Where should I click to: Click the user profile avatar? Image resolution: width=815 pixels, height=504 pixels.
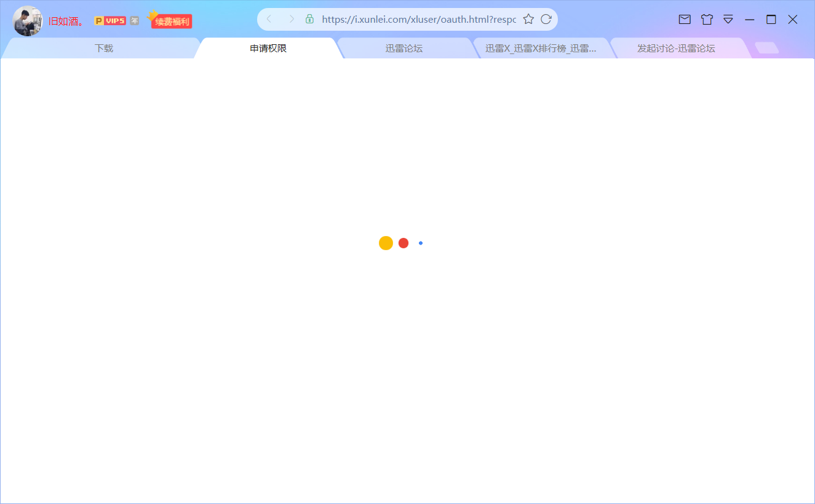point(27,20)
